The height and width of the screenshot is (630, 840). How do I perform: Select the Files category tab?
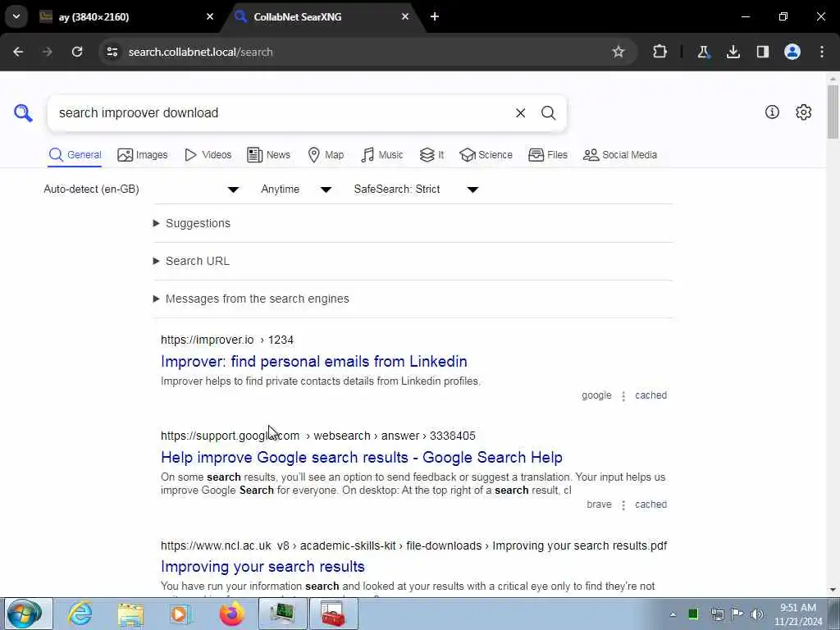[547, 155]
